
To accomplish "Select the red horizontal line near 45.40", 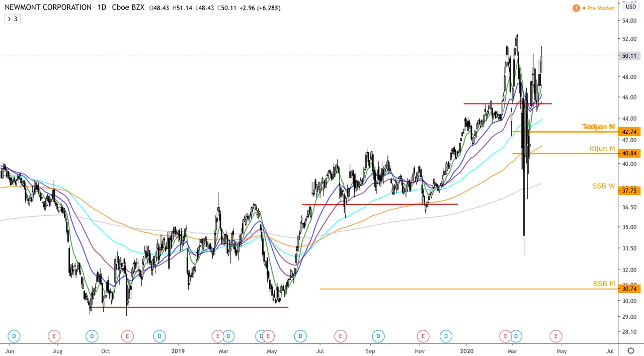I will [x=508, y=104].
